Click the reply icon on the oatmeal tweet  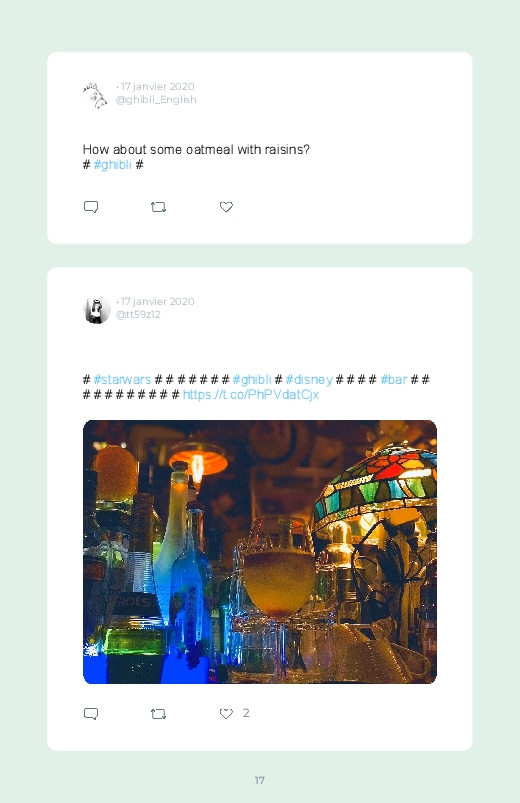click(91, 207)
